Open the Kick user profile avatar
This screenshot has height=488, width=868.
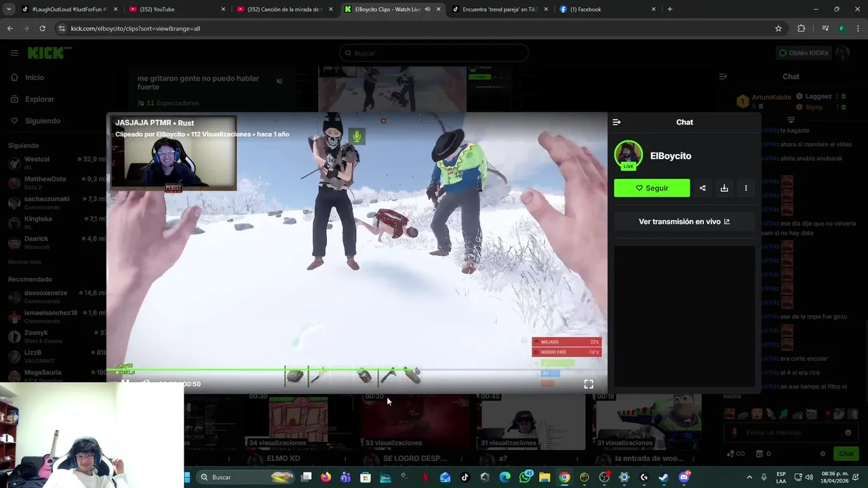click(x=842, y=53)
